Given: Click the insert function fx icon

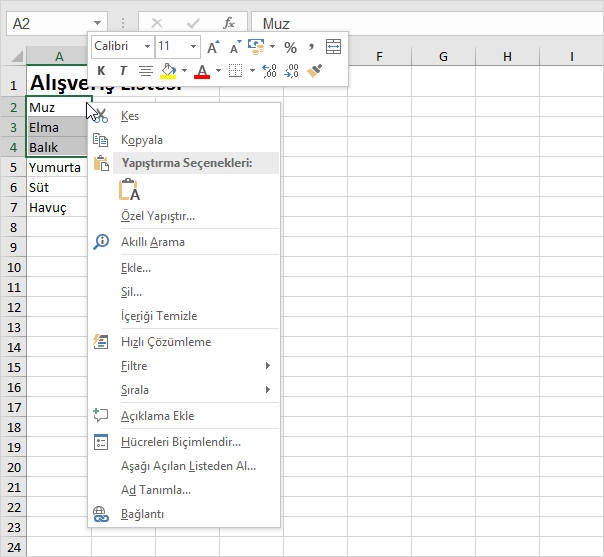Looking at the screenshot, I should click(x=229, y=23).
